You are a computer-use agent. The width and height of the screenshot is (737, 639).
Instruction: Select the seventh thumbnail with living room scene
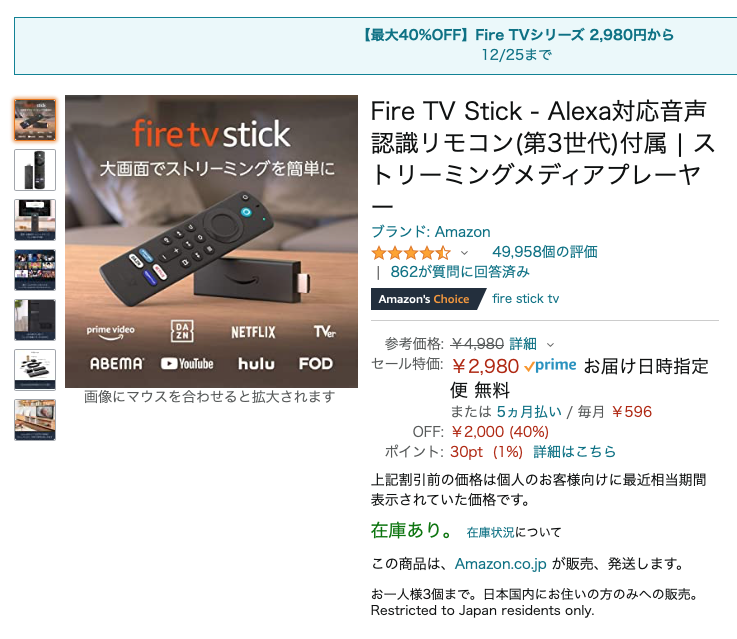pos(35,420)
